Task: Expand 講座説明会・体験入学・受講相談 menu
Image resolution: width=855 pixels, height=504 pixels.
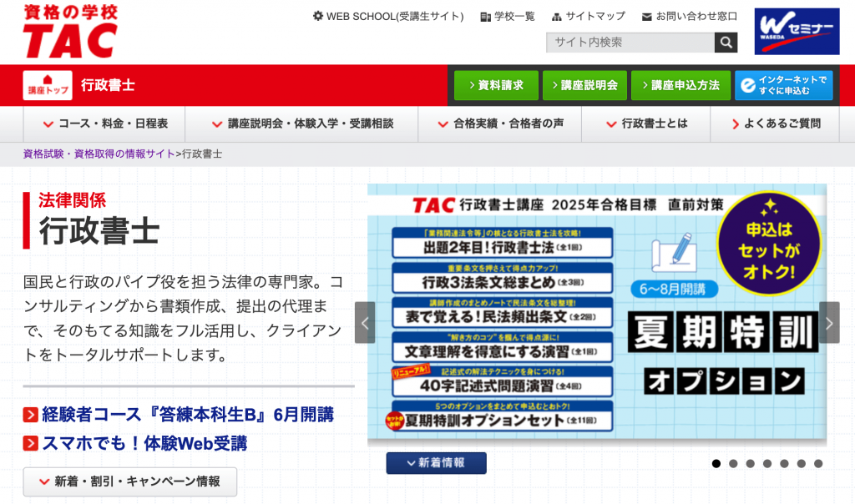Action: click(301, 123)
